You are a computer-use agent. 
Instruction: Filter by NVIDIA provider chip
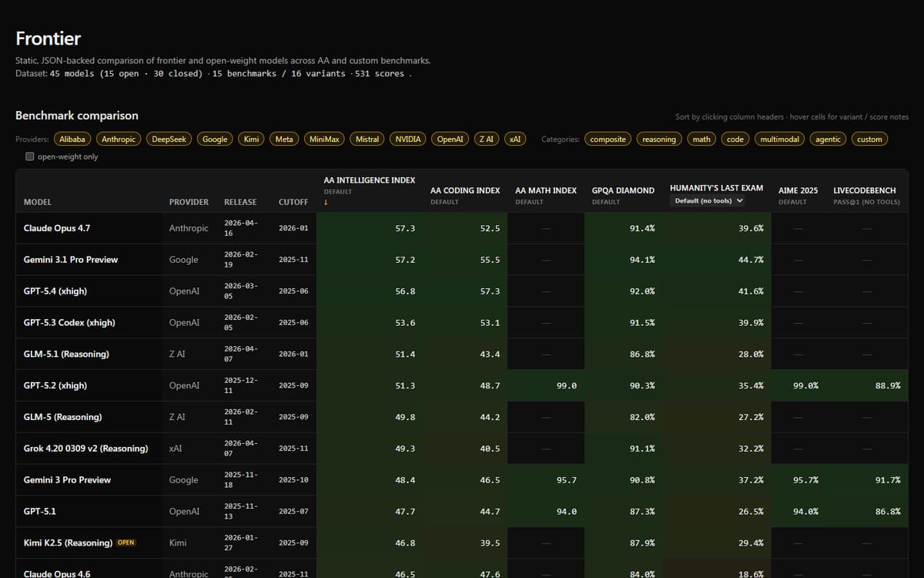coord(408,139)
